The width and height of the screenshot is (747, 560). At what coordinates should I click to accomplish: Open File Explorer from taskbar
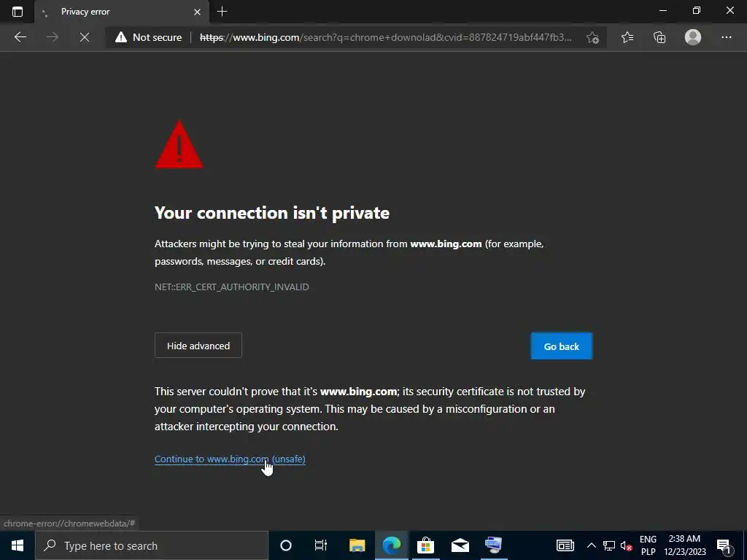pos(357,545)
